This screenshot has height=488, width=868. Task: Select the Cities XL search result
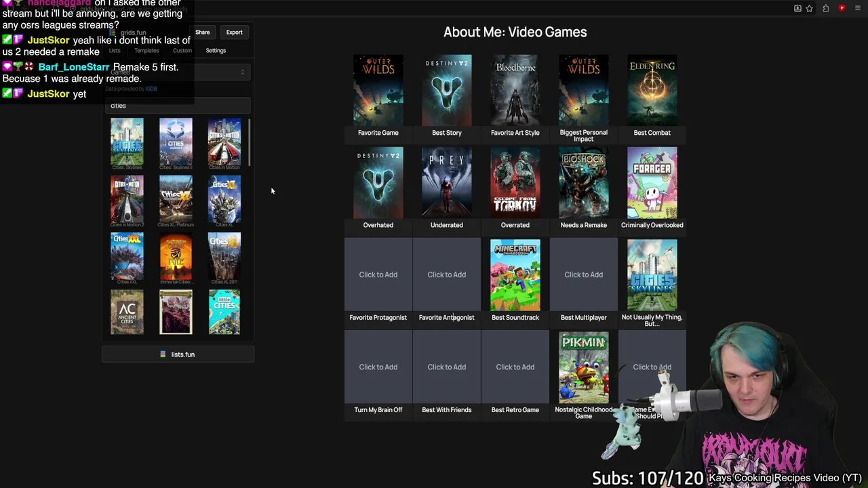[224, 201]
